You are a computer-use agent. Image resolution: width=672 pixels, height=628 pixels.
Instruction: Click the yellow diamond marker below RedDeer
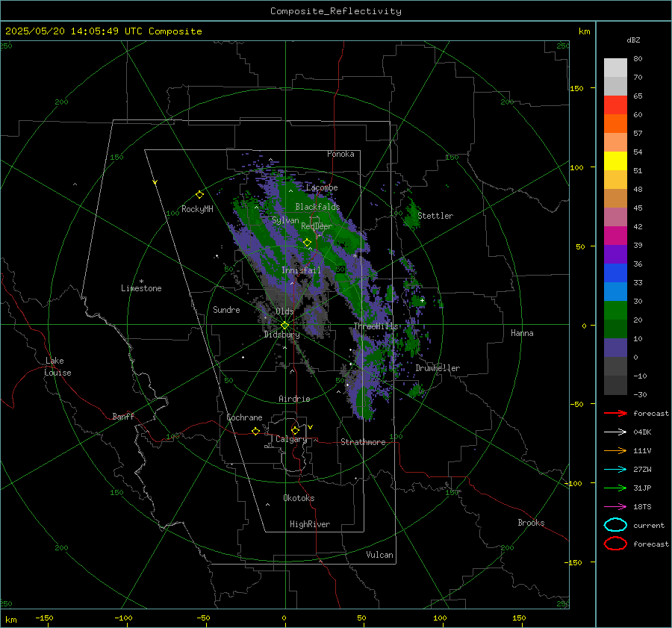307,243
